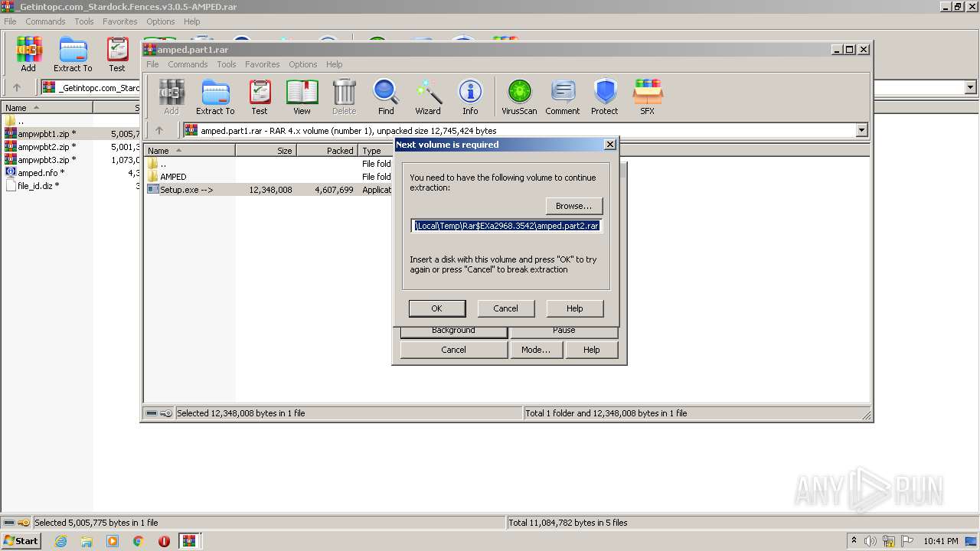Select the AMPED folder

173,177
